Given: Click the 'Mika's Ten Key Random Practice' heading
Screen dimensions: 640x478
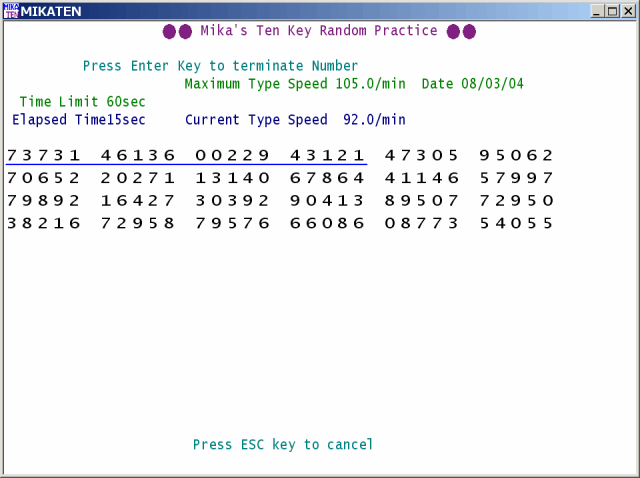Looking at the screenshot, I should pos(318,31).
